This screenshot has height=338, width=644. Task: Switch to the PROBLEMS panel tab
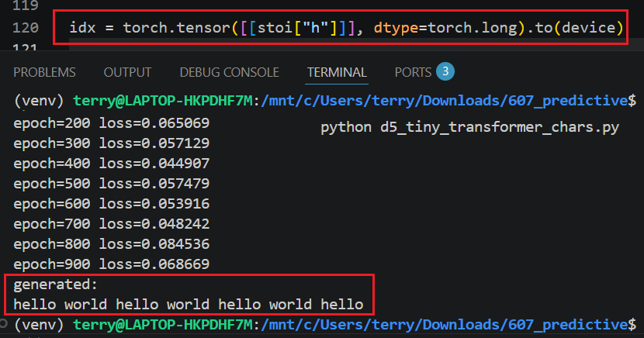(44, 73)
